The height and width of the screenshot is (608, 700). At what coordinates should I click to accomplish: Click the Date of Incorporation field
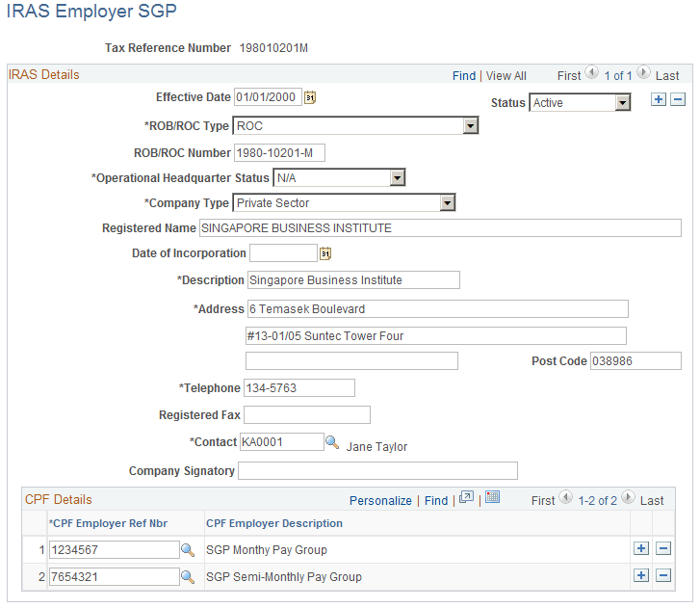(283, 253)
